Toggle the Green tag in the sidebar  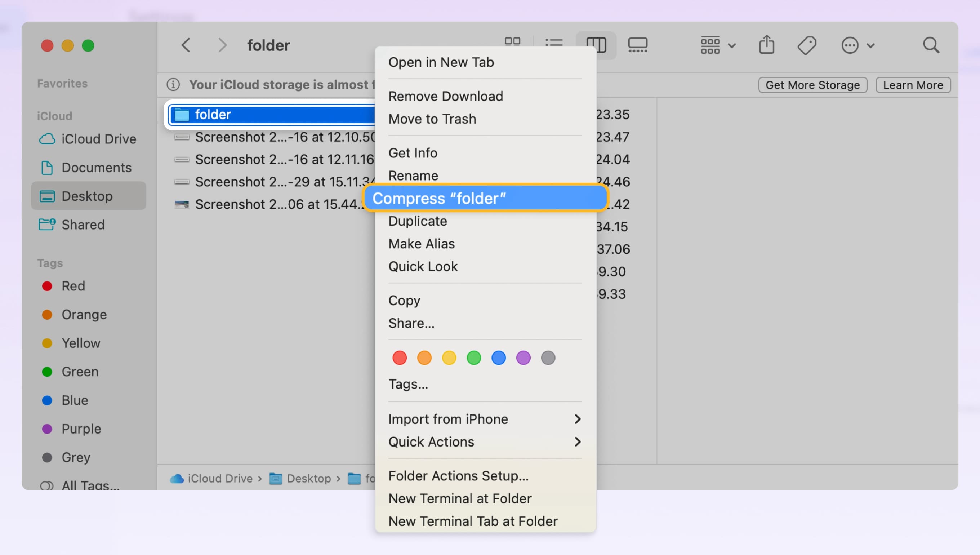click(80, 372)
